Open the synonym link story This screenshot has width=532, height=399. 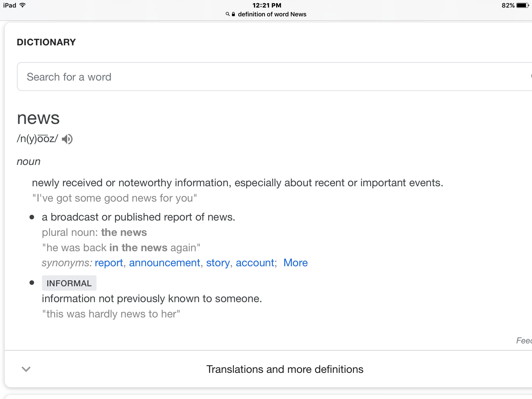218,263
